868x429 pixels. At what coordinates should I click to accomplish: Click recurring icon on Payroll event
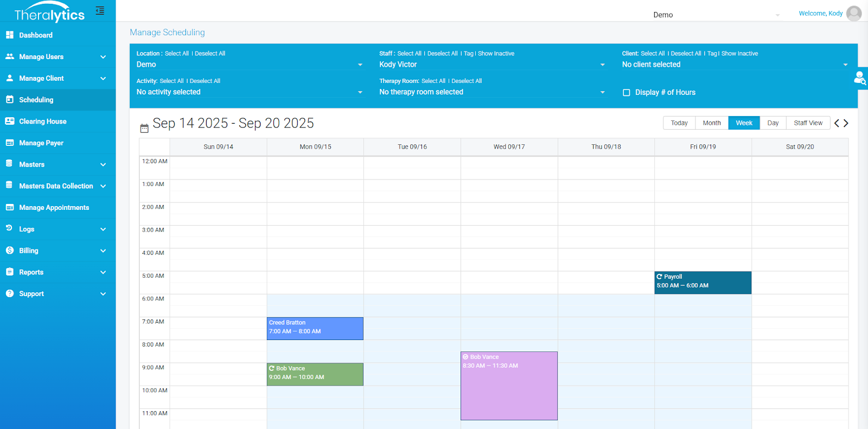coord(660,277)
